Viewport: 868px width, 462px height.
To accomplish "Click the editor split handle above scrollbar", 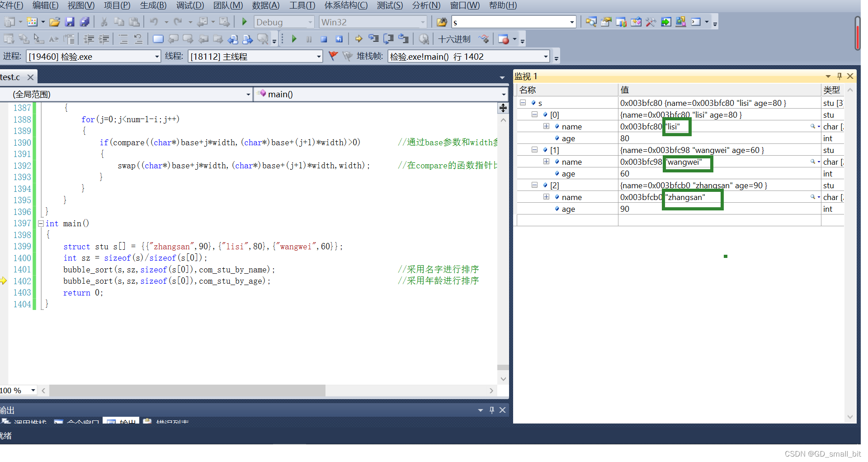I will click(x=503, y=108).
